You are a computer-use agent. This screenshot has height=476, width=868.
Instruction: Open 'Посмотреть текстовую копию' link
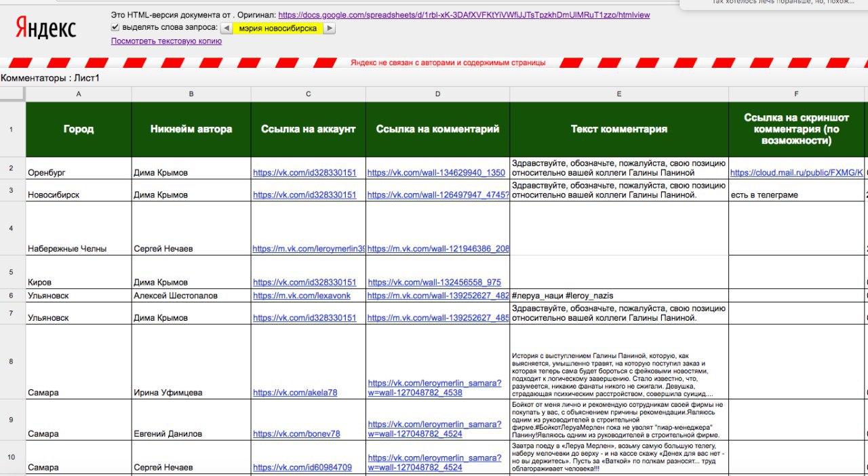pos(166,41)
